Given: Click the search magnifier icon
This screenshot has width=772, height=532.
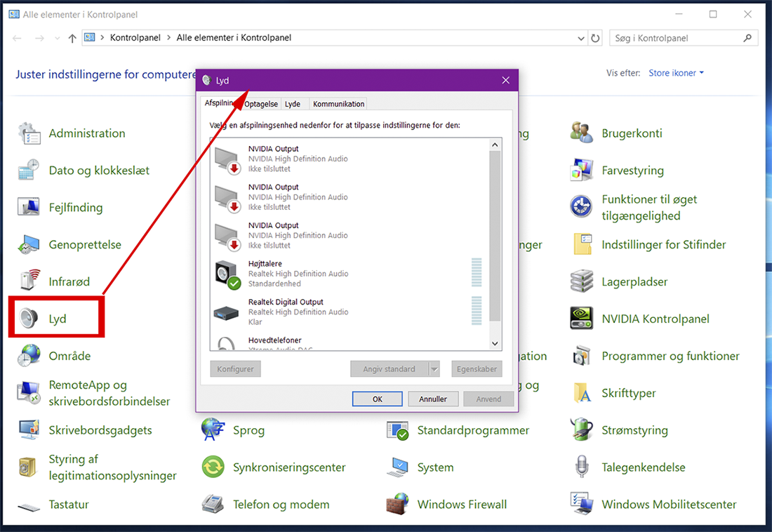Looking at the screenshot, I should click(x=747, y=38).
